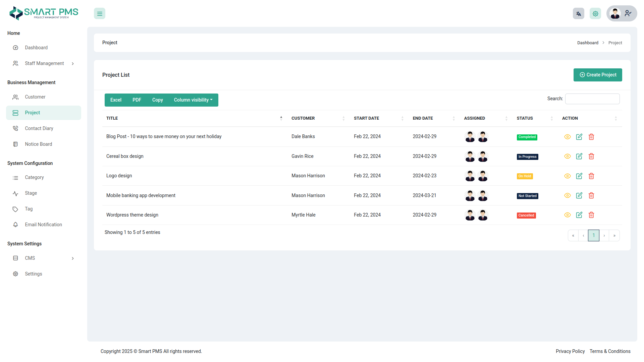Click the Contact Diary phone icon
Screen dimensions: 644x362
pyautogui.click(x=15, y=128)
